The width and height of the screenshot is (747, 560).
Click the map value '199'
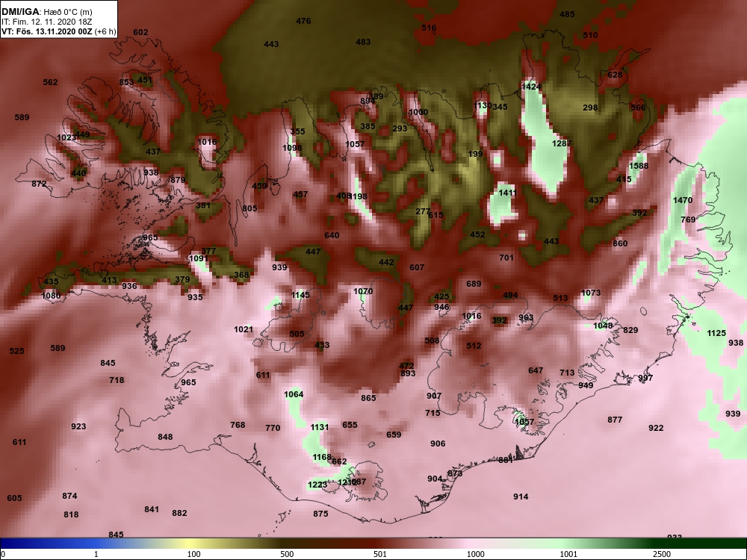475,154
